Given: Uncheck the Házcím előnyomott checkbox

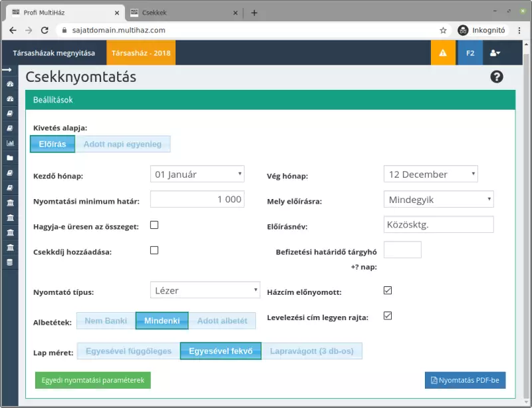Looking at the screenshot, I should point(388,290).
